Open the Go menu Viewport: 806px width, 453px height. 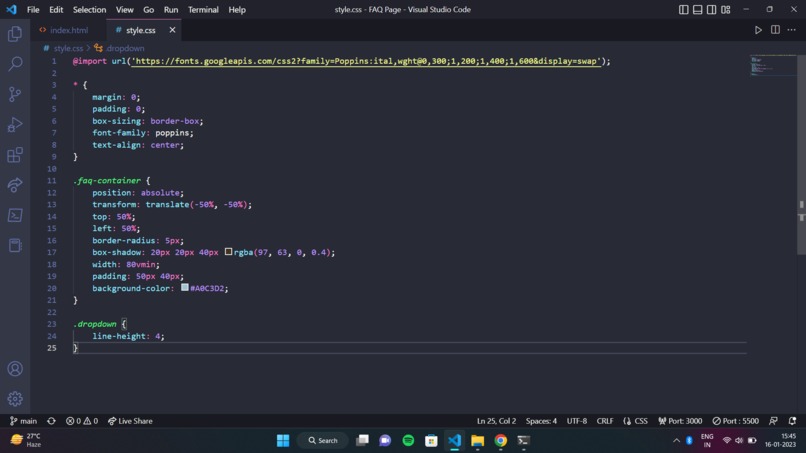pos(149,10)
